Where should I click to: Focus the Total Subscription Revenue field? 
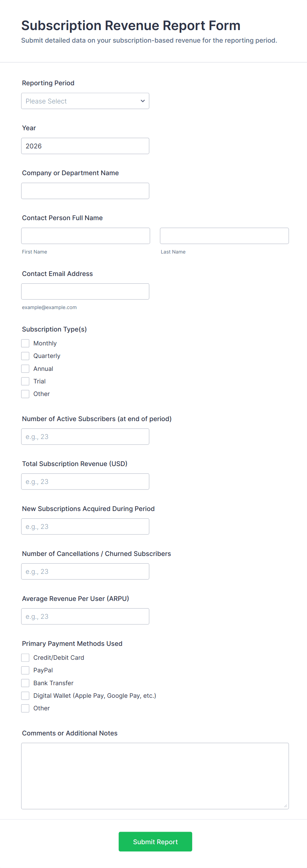[x=85, y=482]
